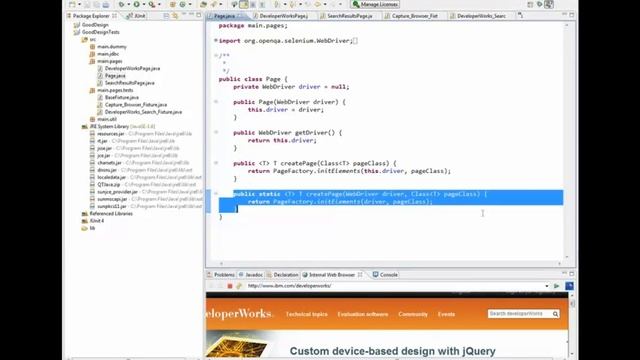Maximize the Package Explorer view
This screenshot has width=640, height=360.
point(199,16)
